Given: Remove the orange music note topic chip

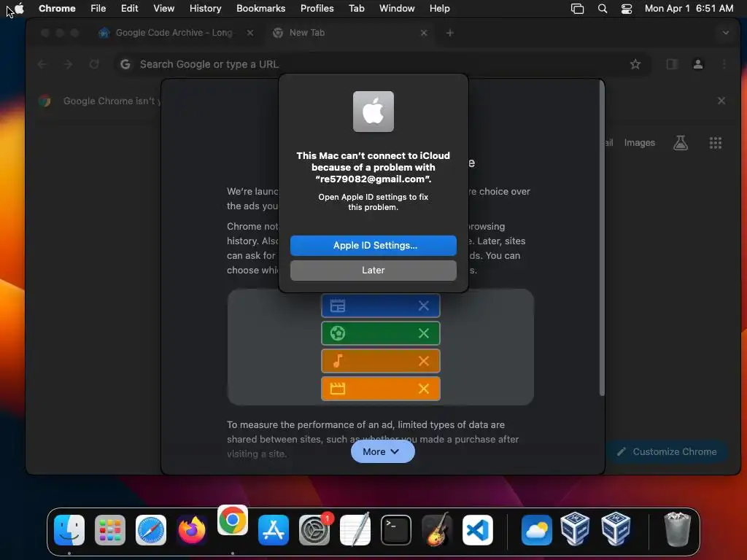Looking at the screenshot, I should (424, 361).
